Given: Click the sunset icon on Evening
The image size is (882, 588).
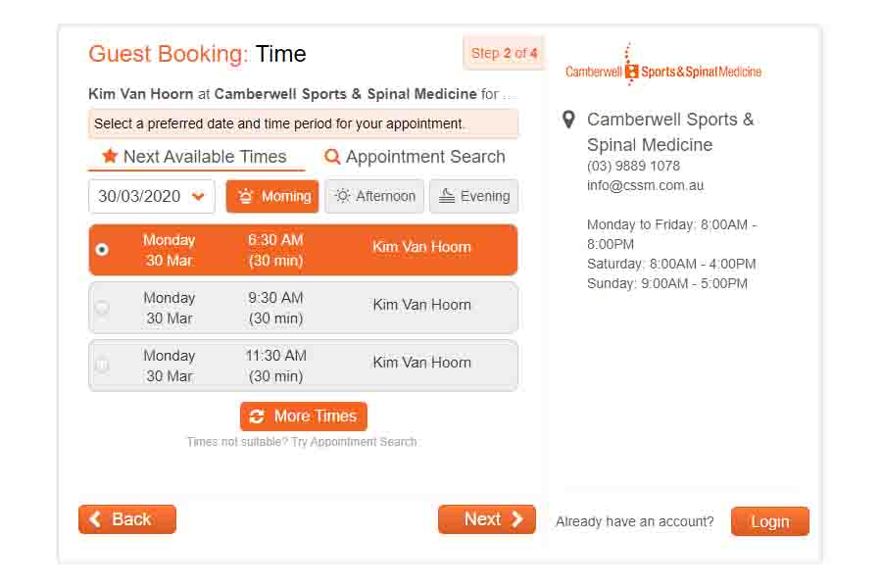Looking at the screenshot, I should pos(447,196).
